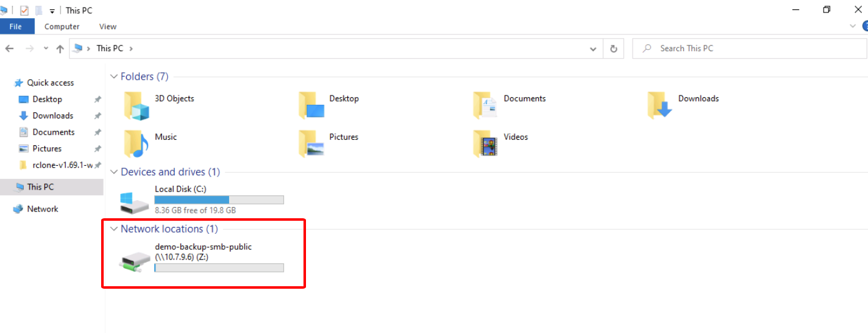Open the Music folder icon

pyautogui.click(x=137, y=143)
